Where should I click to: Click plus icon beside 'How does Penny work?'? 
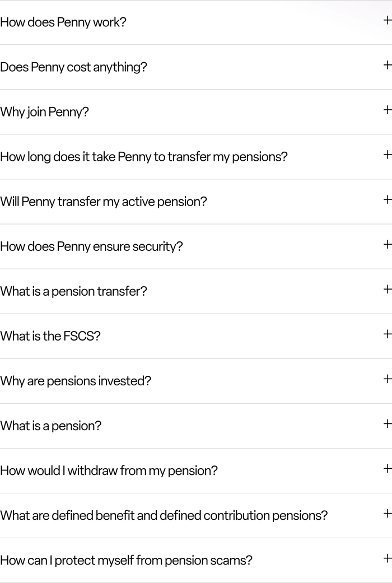(x=387, y=20)
